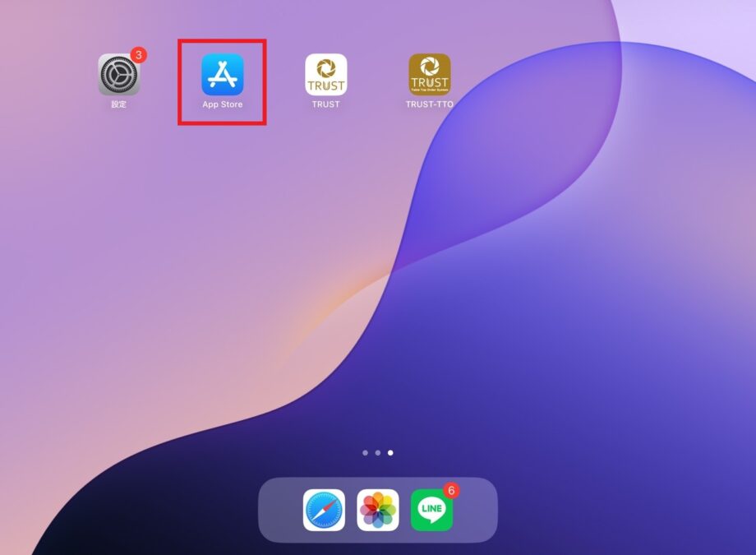Go to the first home screen page dot
The image size is (756, 555).
point(365,452)
